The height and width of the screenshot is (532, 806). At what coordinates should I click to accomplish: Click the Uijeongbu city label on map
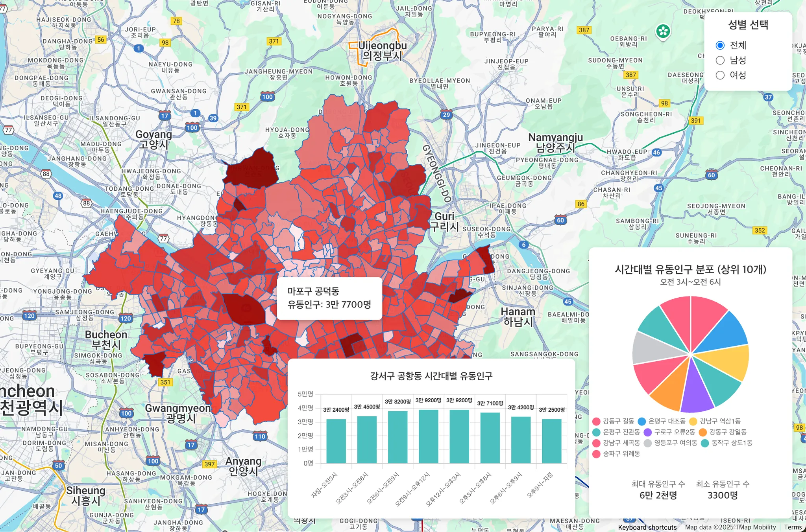[x=382, y=46]
